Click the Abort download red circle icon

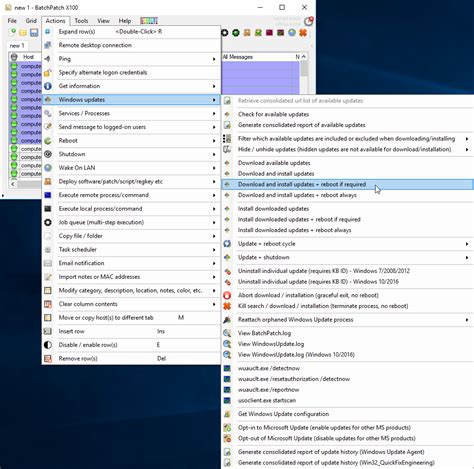point(227,295)
